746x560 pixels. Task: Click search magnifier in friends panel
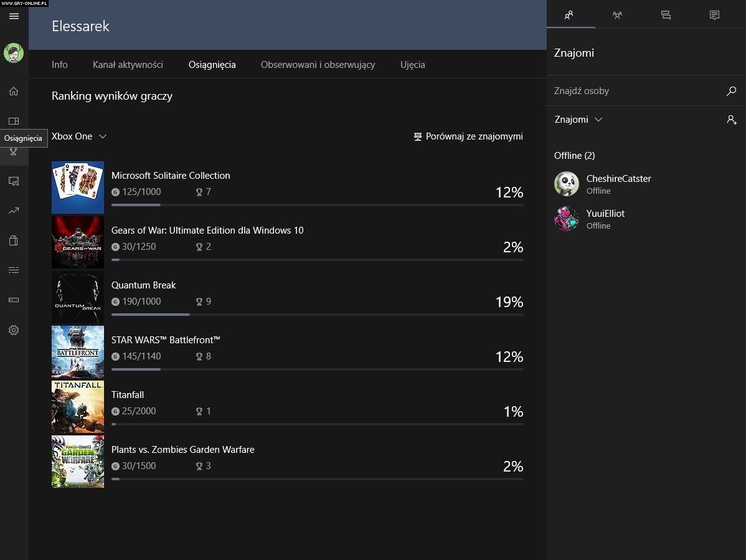[x=731, y=91]
